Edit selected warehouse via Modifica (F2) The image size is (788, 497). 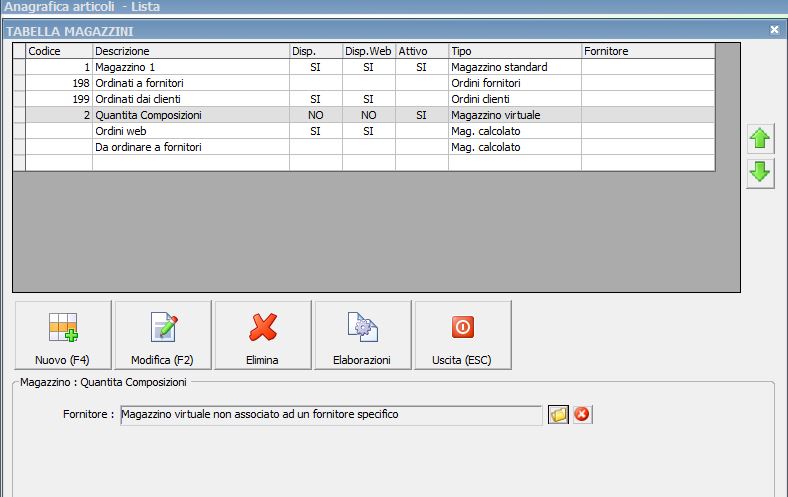163,335
